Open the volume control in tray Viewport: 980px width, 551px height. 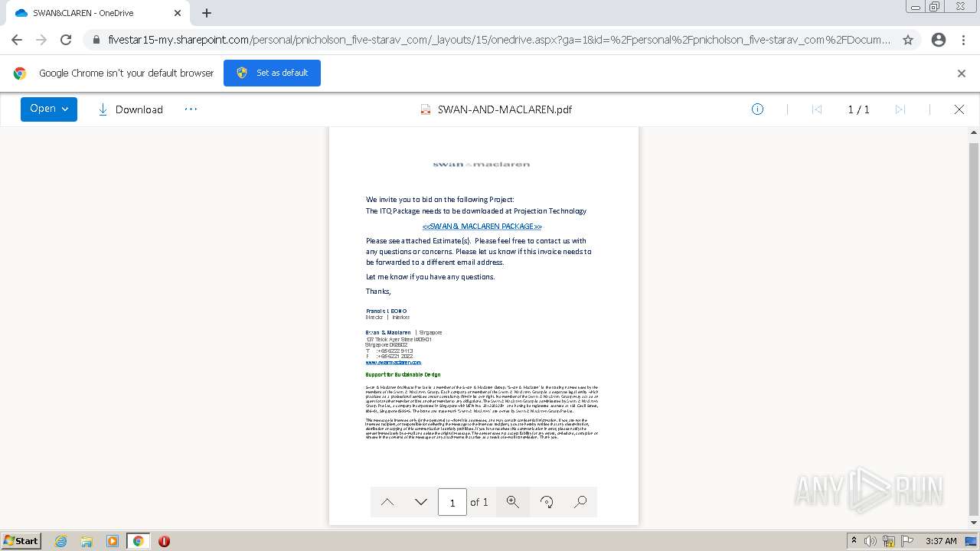click(871, 541)
